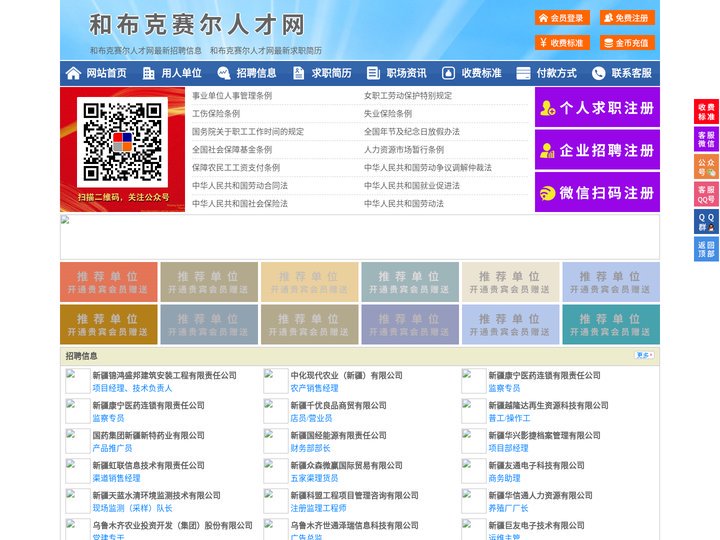Open job link 养殖厂厂长

[508, 508]
